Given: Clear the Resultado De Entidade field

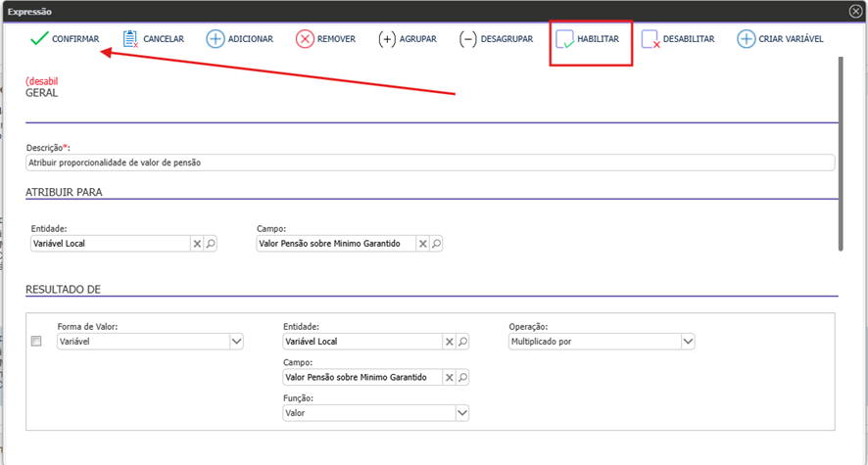Looking at the screenshot, I should coord(450,341).
